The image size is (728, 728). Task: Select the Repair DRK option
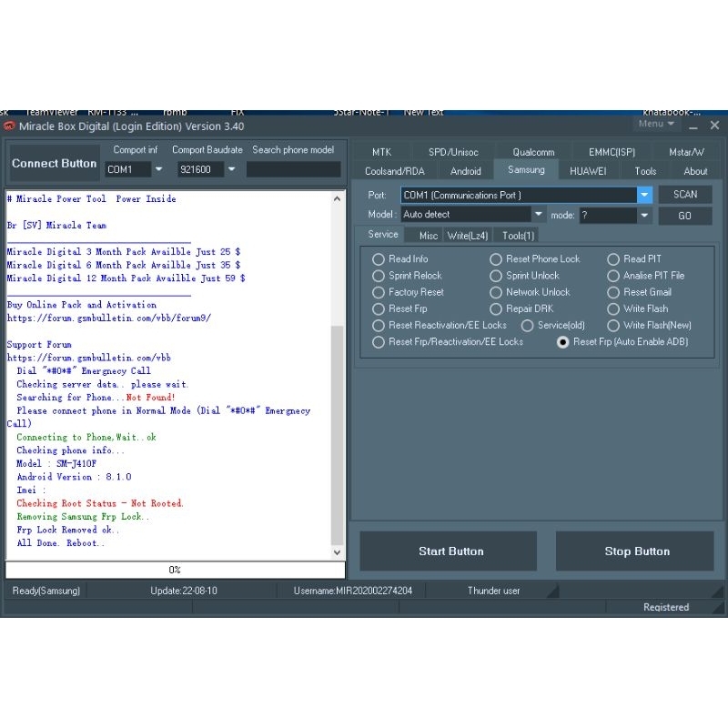pyautogui.click(x=496, y=308)
